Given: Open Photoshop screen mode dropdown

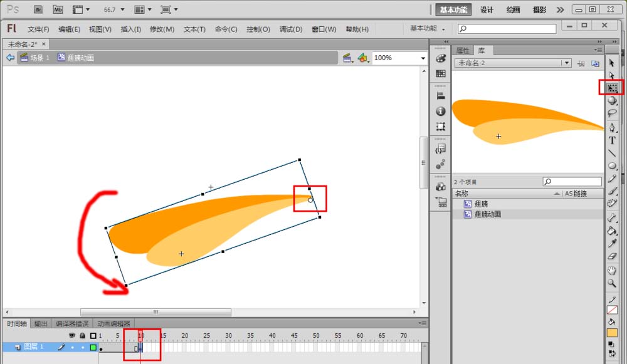Looking at the screenshot, I should coord(169,9).
